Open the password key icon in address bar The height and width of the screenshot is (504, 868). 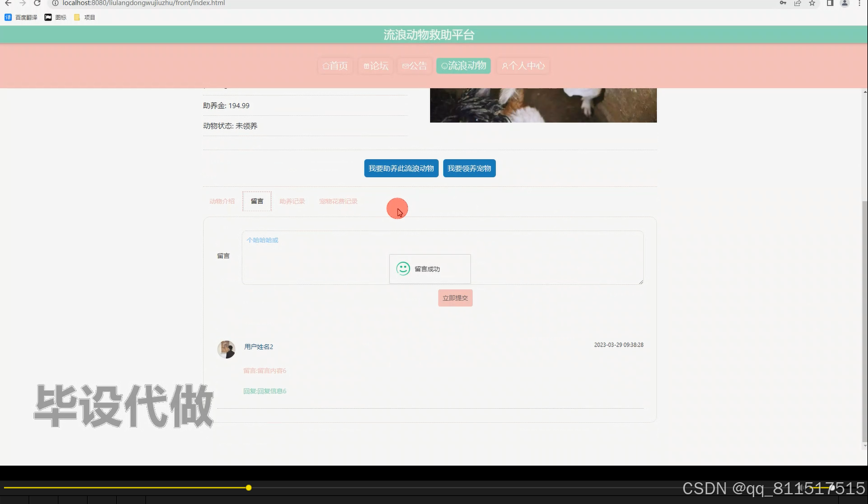pyautogui.click(x=783, y=3)
